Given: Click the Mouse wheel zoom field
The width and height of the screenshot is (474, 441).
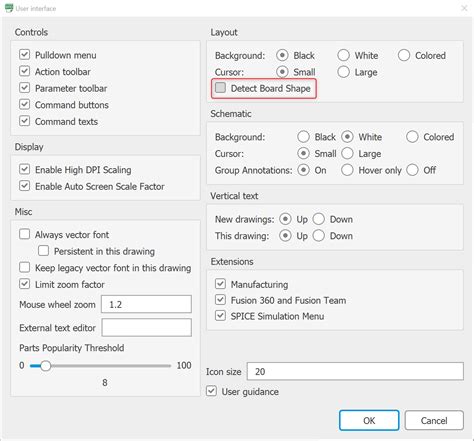Looking at the screenshot, I should coord(146,304).
